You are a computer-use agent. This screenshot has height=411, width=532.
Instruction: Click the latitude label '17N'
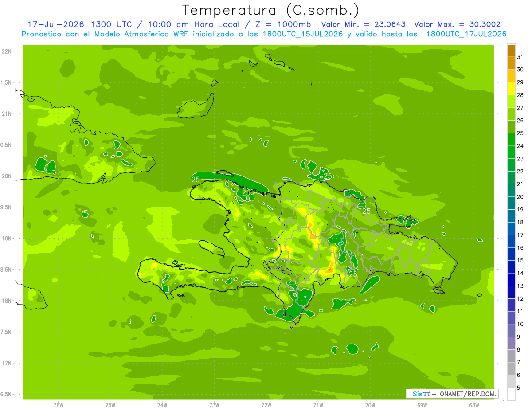pos(7,363)
